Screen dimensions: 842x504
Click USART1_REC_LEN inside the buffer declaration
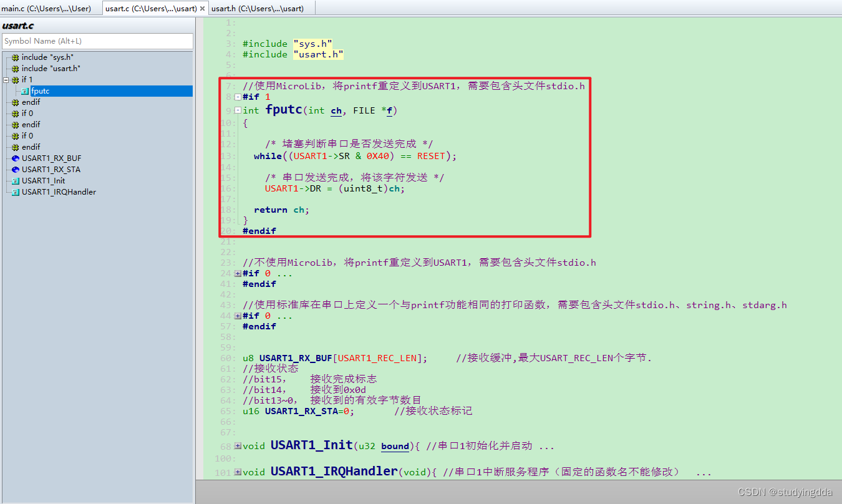(377, 358)
